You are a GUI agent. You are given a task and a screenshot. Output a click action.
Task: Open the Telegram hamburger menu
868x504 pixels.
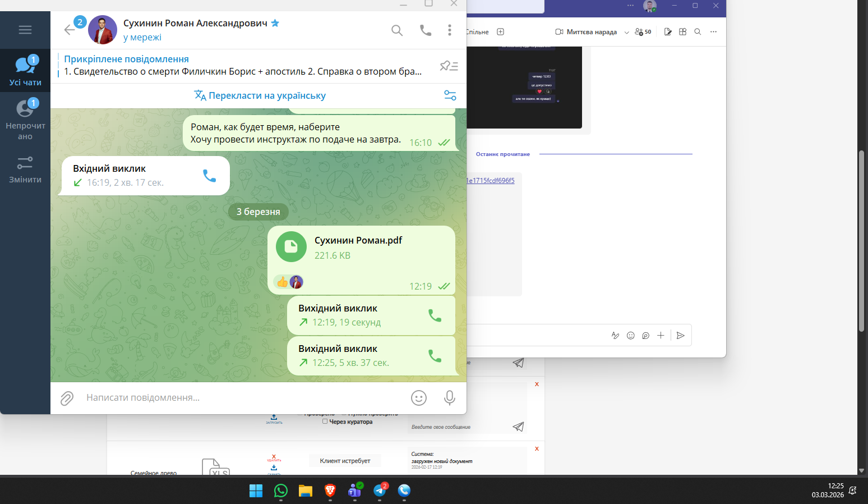tap(25, 30)
